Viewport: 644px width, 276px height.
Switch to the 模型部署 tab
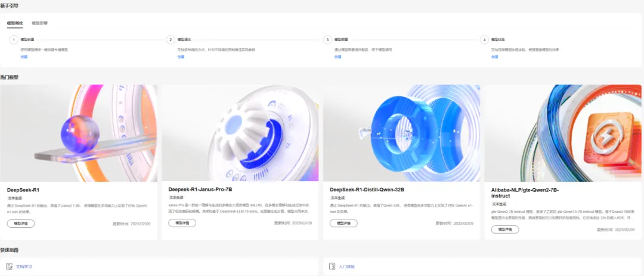pyautogui.click(x=39, y=23)
